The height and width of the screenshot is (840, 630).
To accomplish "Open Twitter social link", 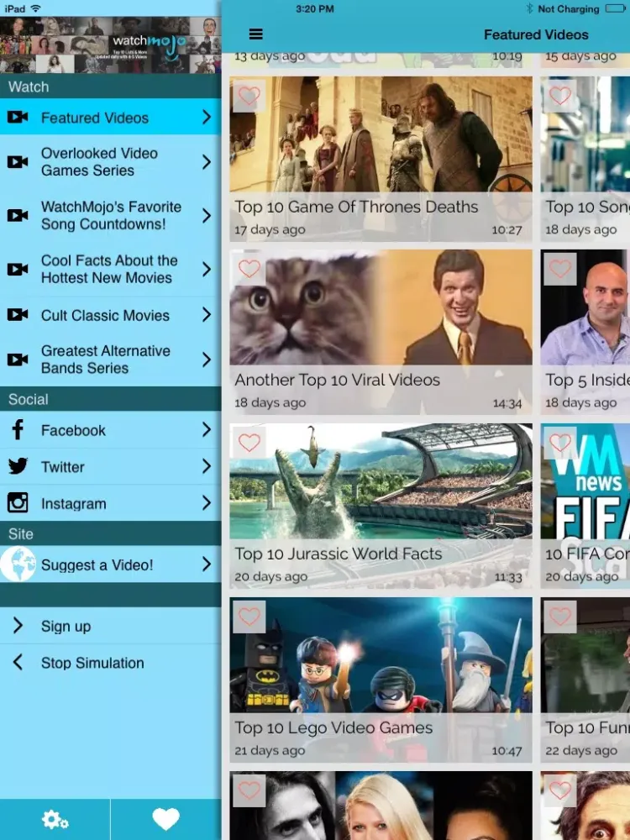I will pyautogui.click(x=110, y=466).
